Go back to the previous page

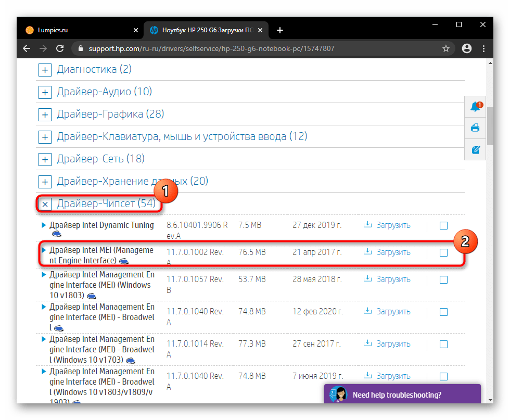click(27, 48)
